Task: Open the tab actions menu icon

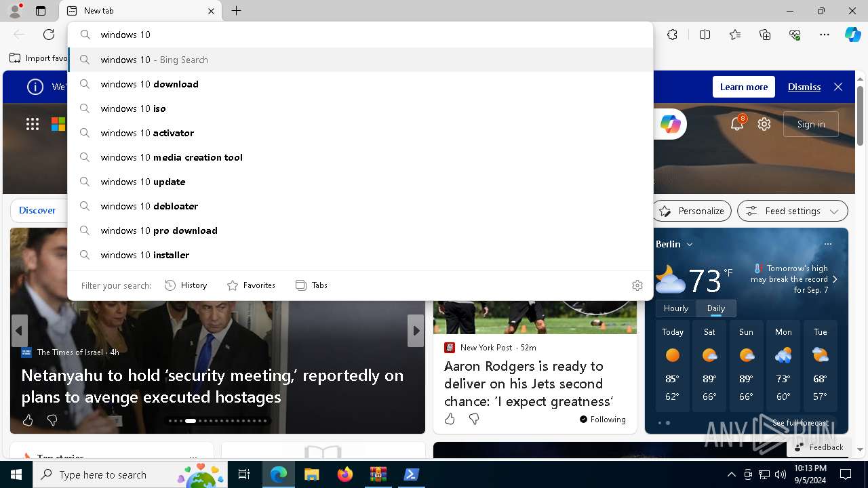Action: [41, 11]
